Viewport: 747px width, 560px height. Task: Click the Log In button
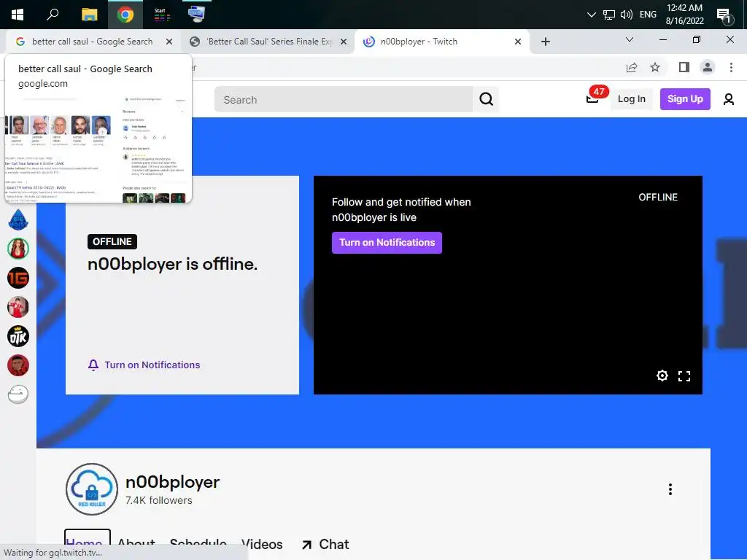[631, 99]
